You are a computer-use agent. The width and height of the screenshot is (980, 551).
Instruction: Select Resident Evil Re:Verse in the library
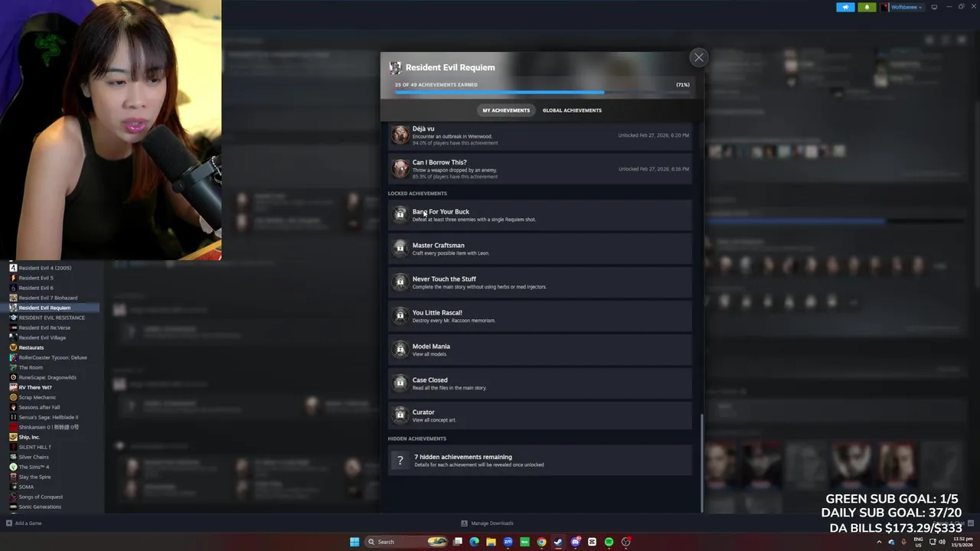coord(44,328)
